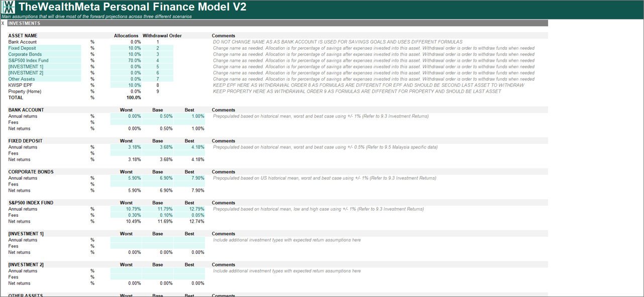644x297 pixels.
Task: Select the Corporate Bonds 10.0% allocation cell
Action: tap(126, 54)
